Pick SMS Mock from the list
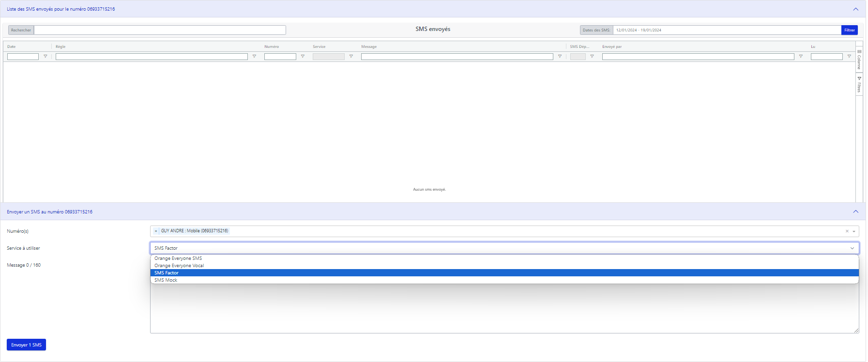This screenshot has width=868, height=362. [166, 280]
